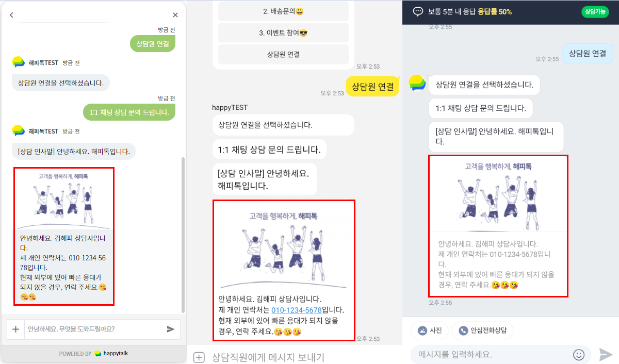Select the '2. 배송문의' option button
This screenshot has height=364, width=619.
[283, 11]
